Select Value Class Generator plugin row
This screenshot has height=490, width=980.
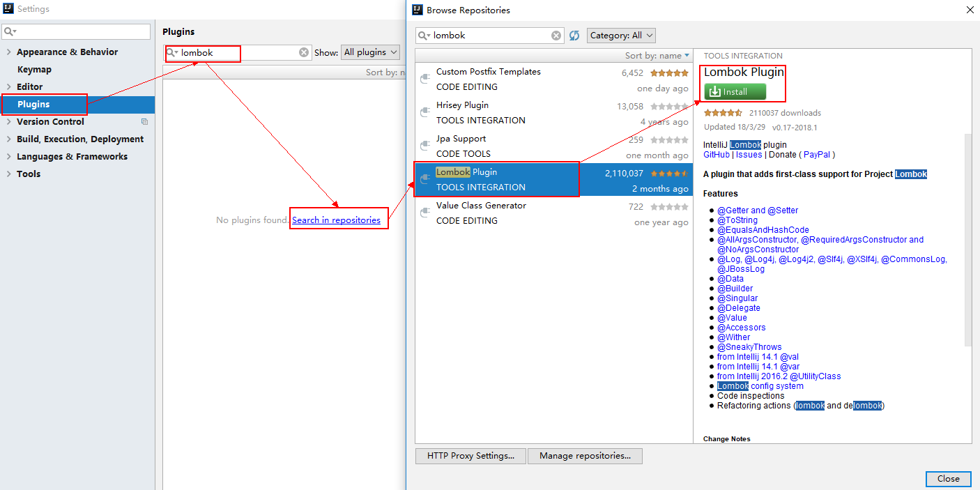pyautogui.click(x=553, y=213)
